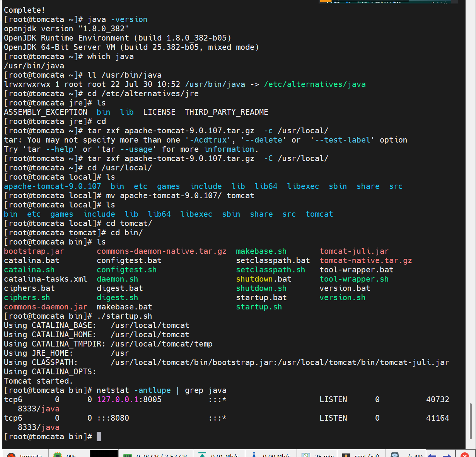Click startup.bat in the listing
The image size is (476, 457).
261,297
